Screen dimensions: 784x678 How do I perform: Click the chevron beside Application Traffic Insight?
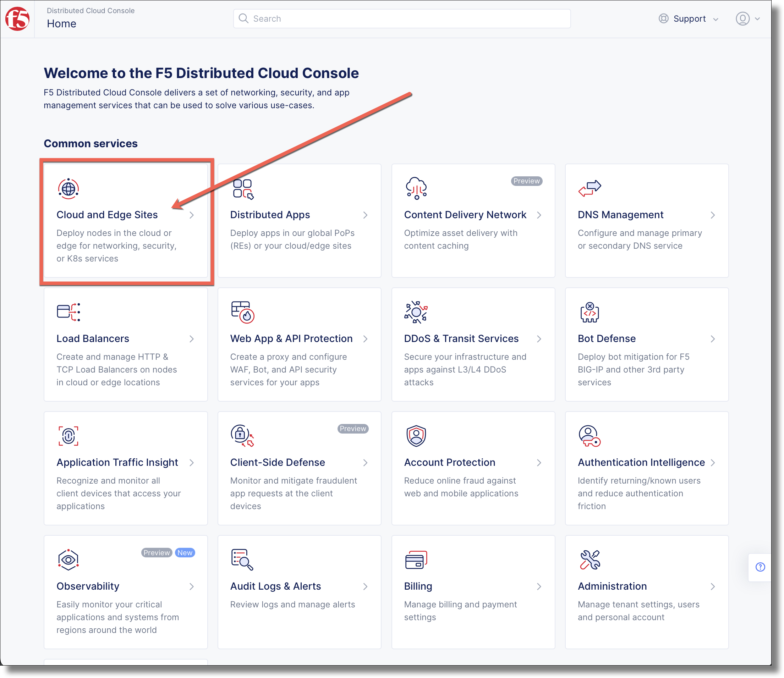[192, 462]
